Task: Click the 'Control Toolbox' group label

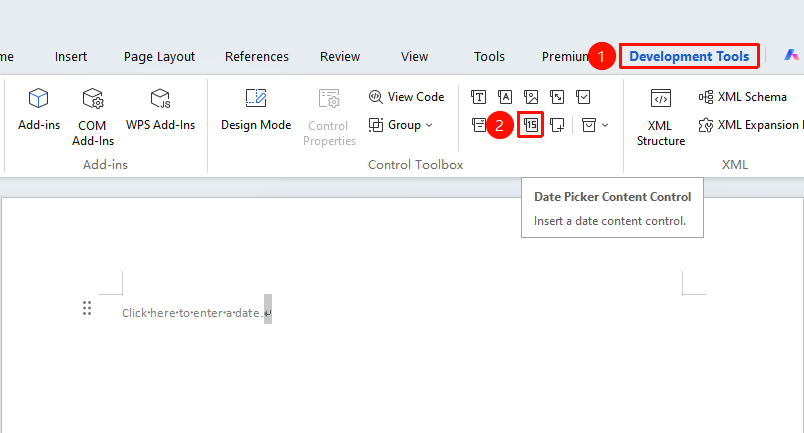Action: [415, 165]
